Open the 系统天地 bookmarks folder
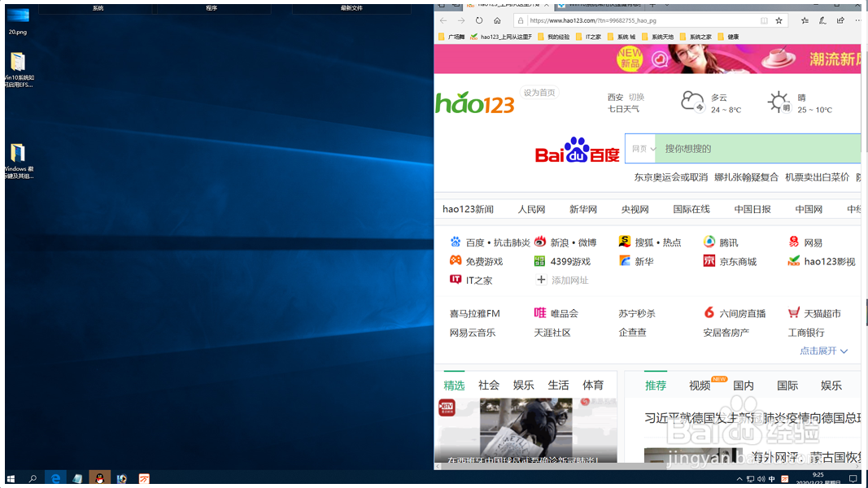Viewport: 868px width, 488px height. pos(657,37)
